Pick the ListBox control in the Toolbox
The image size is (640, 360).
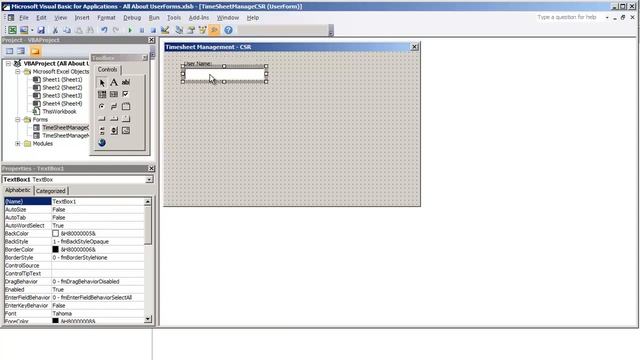click(x=114, y=94)
